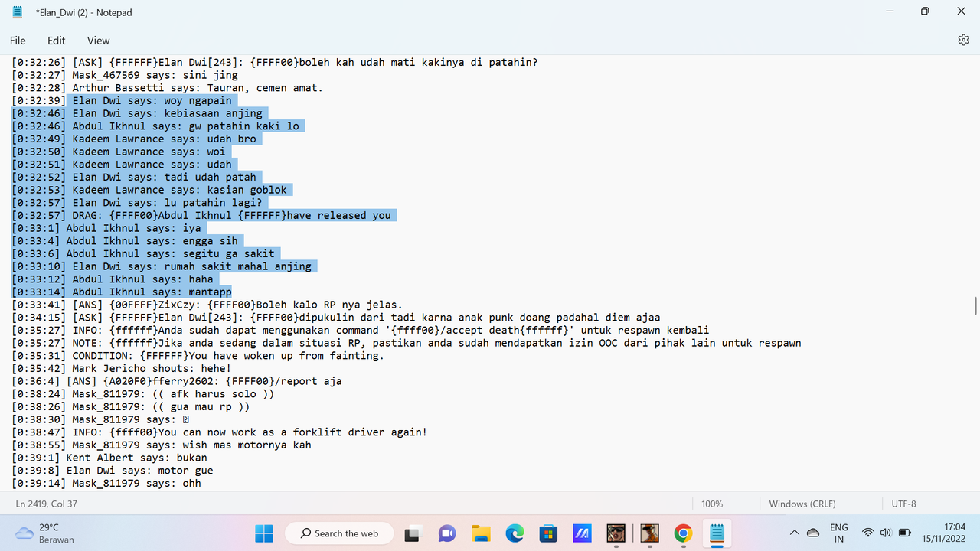Click the line '(( afk harus solo ))'
The image size is (980, 551).
pyautogui.click(x=142, y=394)
